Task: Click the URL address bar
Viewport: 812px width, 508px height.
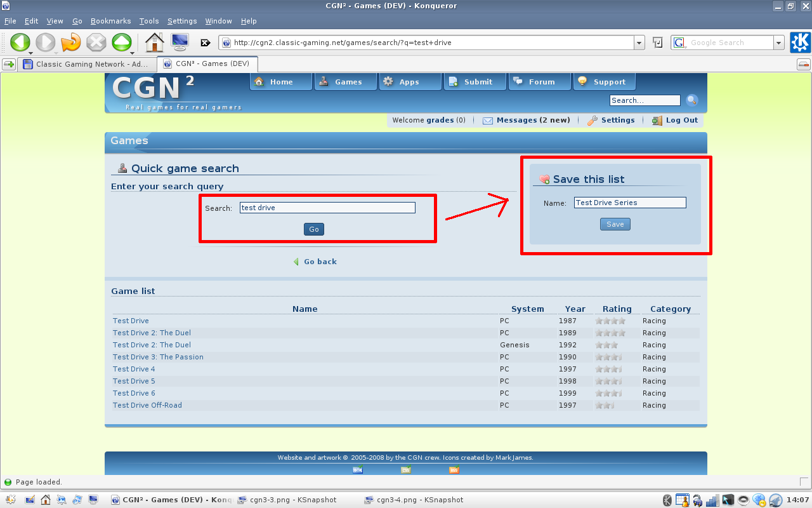Action: click(432, 43)
